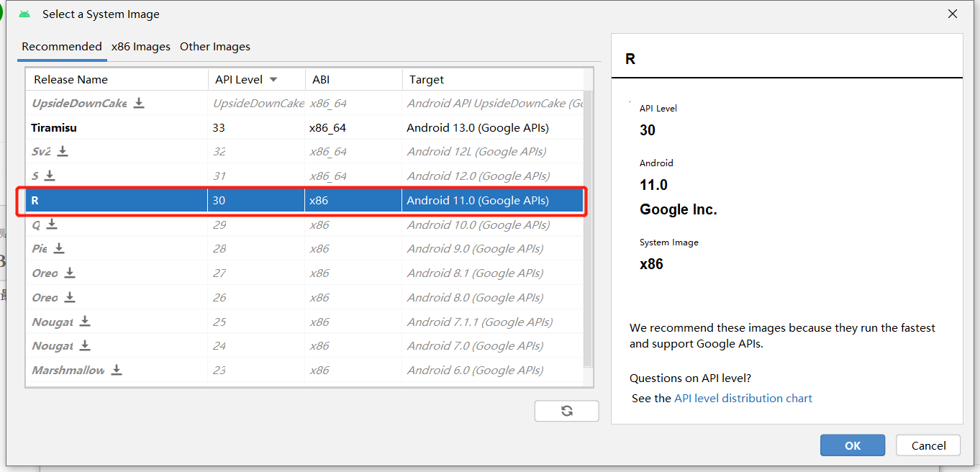Click the Android logo in title bar
Viewport: 980px width, 472px height.
coord(24,14)
